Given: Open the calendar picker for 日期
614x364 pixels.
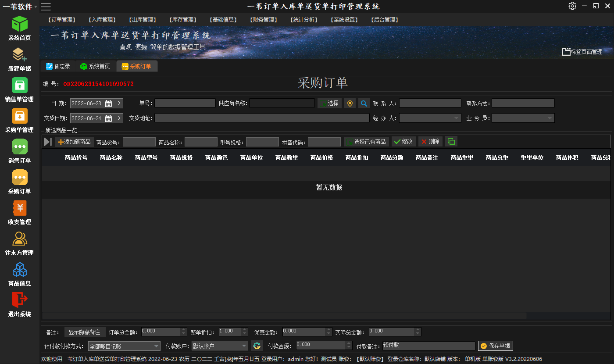Looking at the screenshot, I should point(108,103).
